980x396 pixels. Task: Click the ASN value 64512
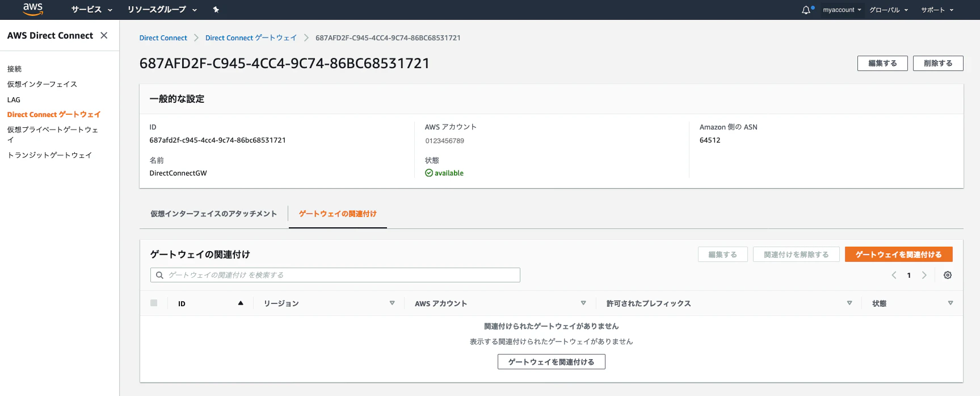pyautogui.click(x=710, y=140)
